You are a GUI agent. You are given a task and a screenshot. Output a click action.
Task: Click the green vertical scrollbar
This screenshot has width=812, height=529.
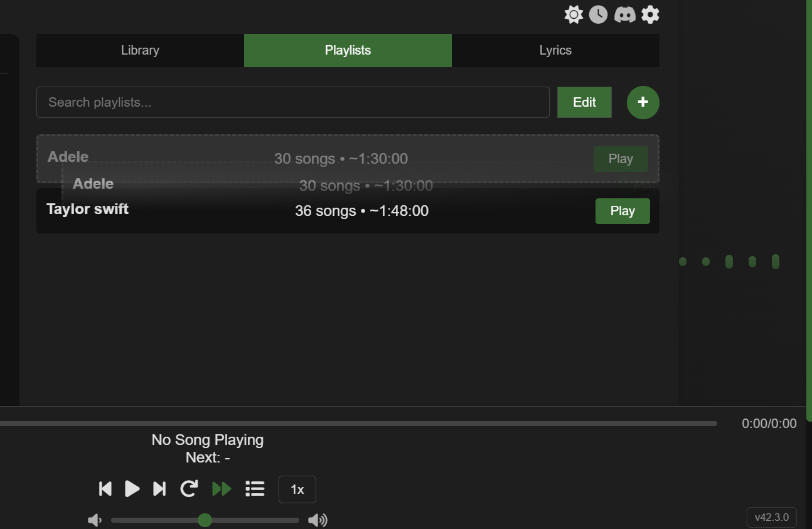pyautogui.click(x=809, y=210)
